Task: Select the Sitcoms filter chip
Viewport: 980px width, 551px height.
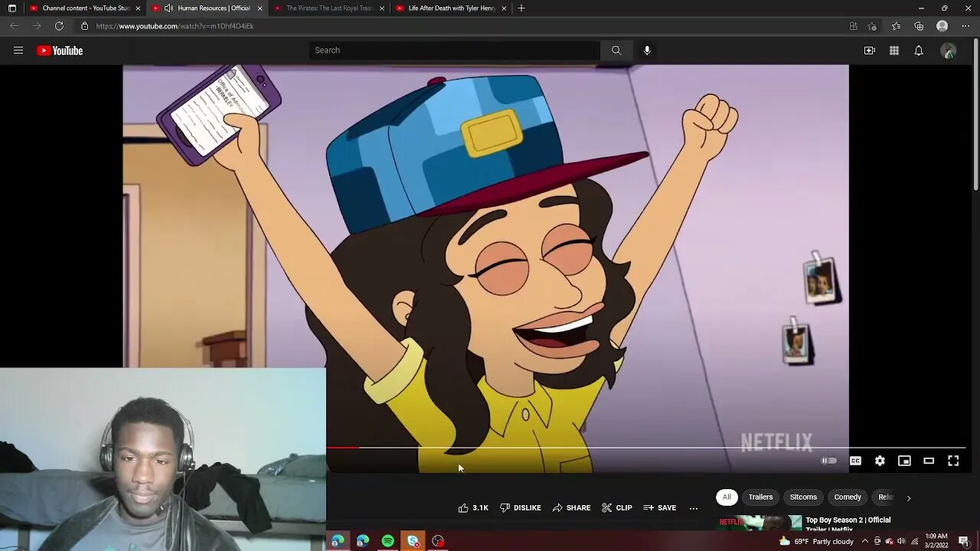Action: pyautogui.click(x=803, y=497)
